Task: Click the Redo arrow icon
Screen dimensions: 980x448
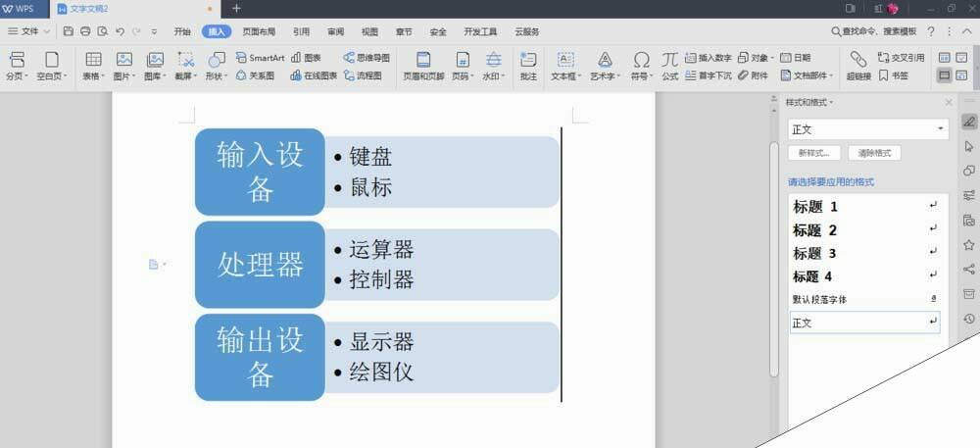Action: (136, 31)
